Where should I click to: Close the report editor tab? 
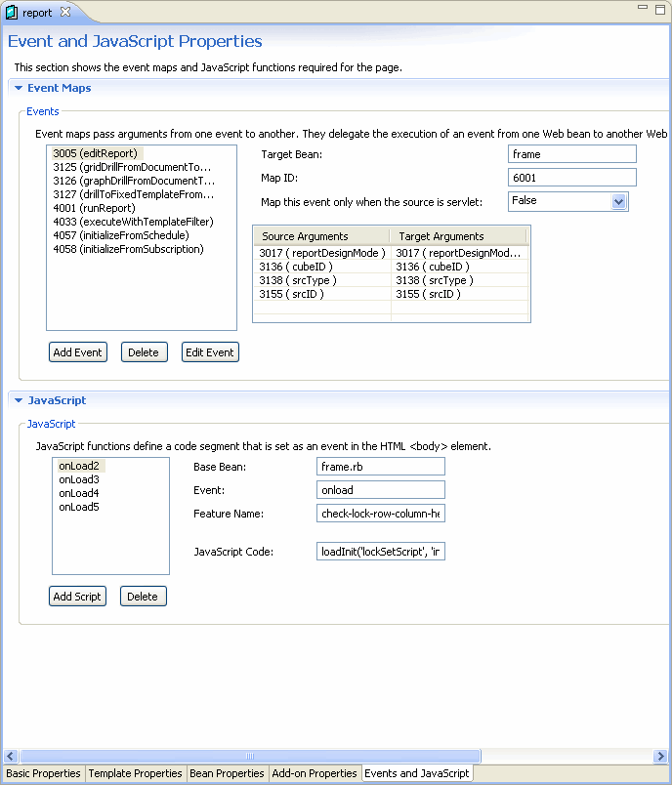[x=65, y=12]
